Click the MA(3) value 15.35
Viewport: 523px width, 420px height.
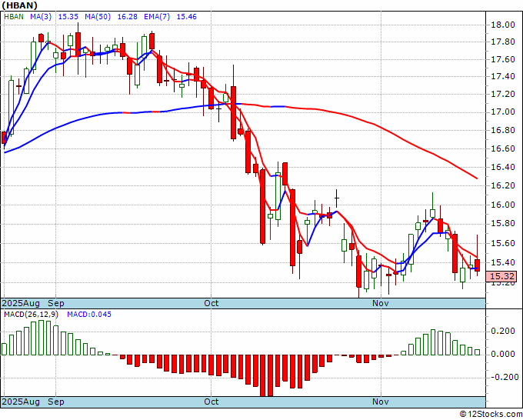point(68,17)
